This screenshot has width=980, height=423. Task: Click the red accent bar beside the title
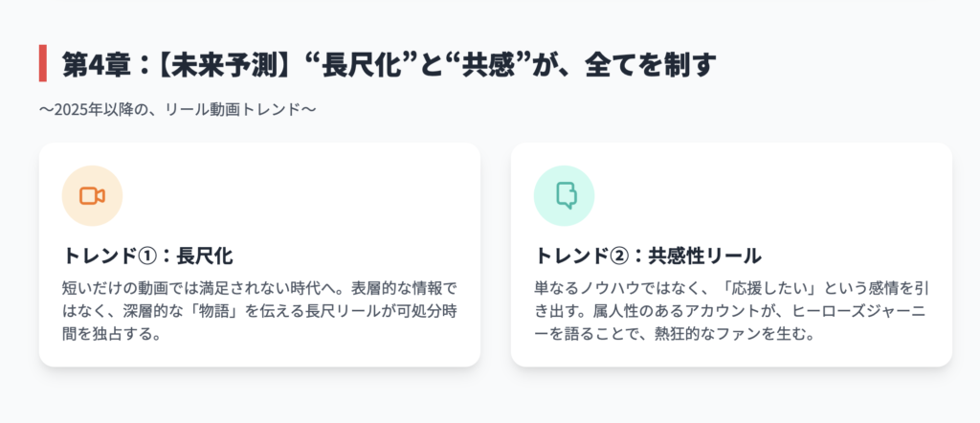coord(42,63)
